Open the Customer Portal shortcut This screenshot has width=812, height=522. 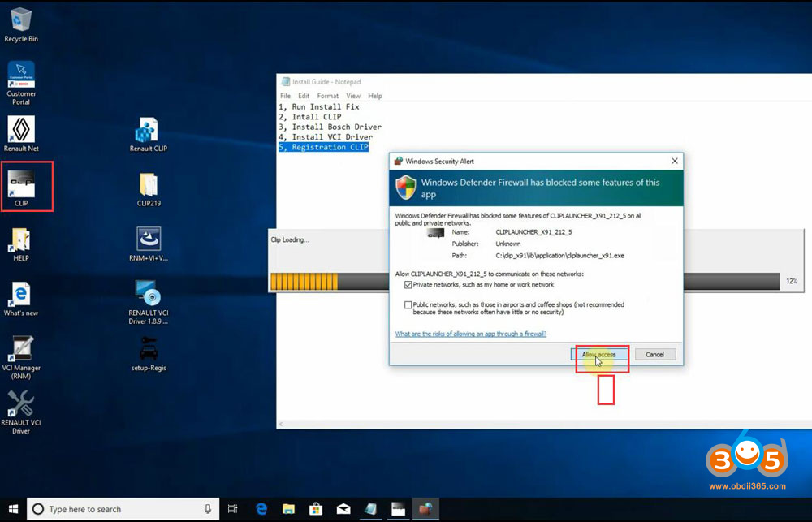[x=21, y=75]
